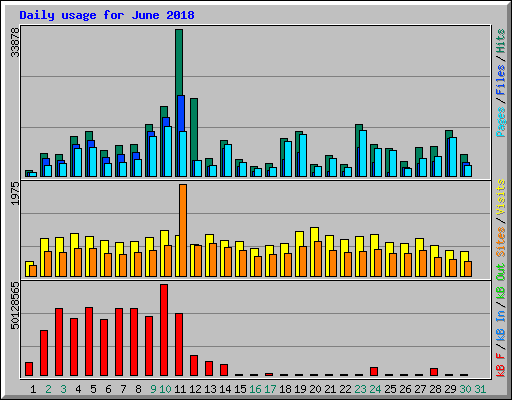512x400 pixels.
Task: Click the "50128565" axis maximum value
Action: point(15,305)
